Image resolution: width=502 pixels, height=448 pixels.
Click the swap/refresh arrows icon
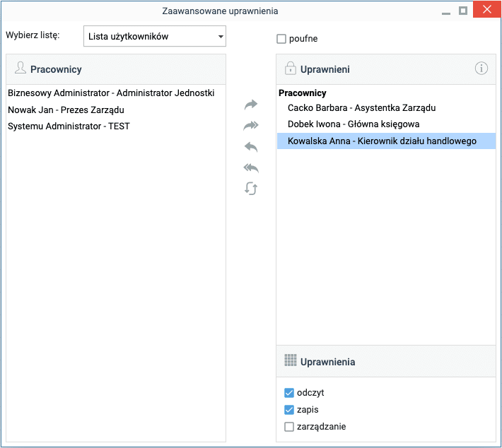(x=251, y=189)
